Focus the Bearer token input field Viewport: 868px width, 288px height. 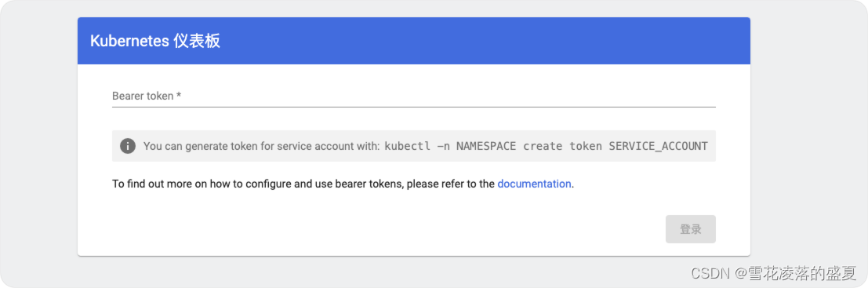click(413, 96)
